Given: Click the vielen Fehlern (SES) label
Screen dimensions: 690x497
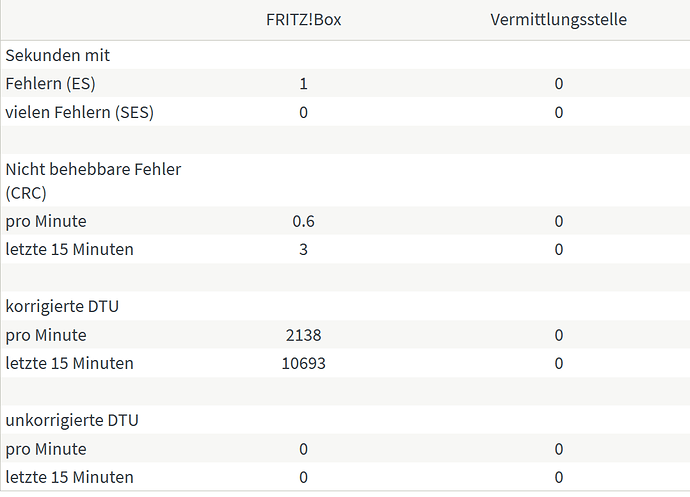Looking at the screenshot, I should (80, 112).
